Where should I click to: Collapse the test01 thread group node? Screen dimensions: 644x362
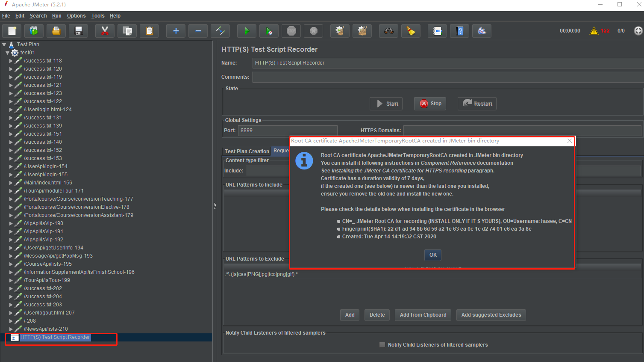[x=7, y=53]
